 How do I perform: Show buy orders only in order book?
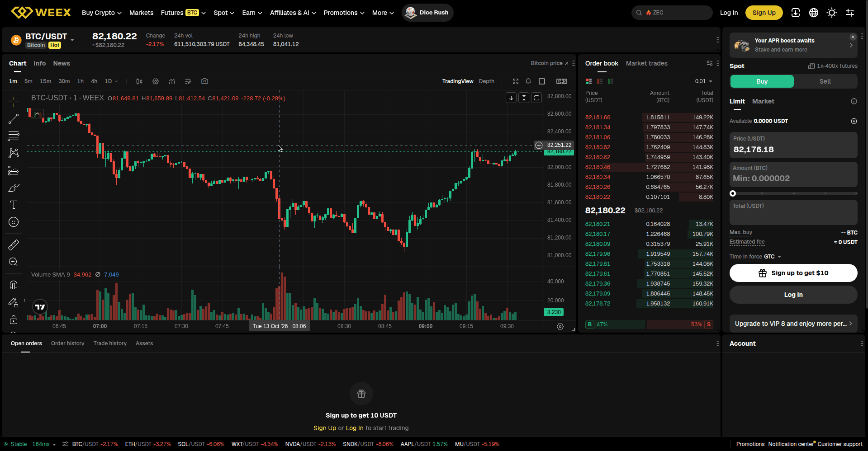pyautogui.click(x=611, y=81)
